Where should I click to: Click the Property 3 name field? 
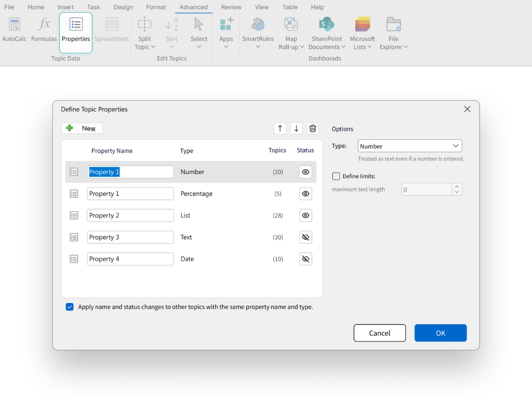[130, 237]
